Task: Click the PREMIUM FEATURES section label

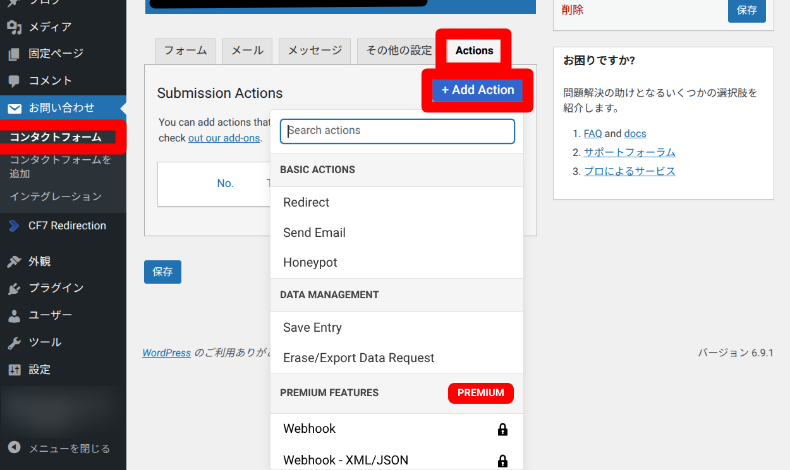Action: click(330, 393)
